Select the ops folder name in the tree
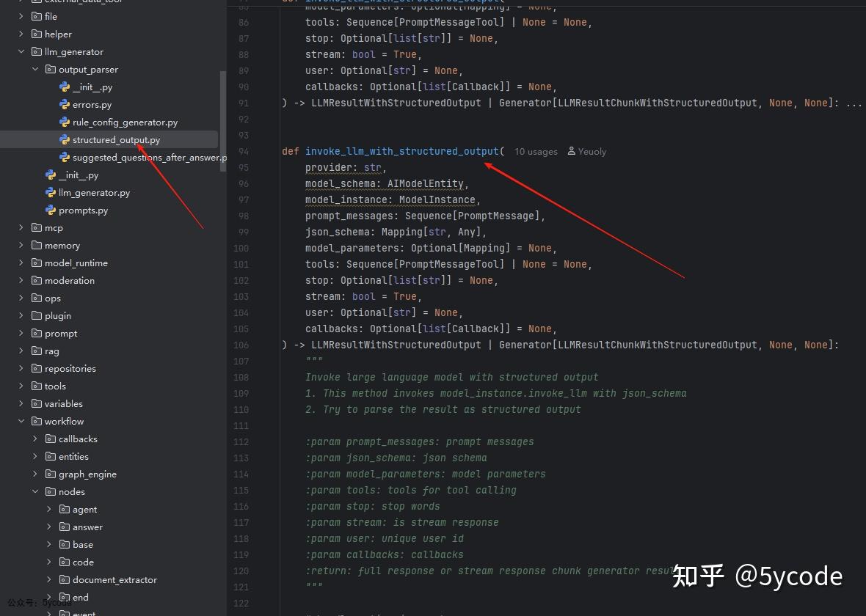 click(x=52, y=298)
